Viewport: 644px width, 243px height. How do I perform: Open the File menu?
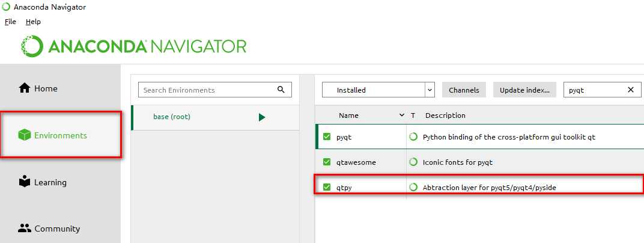click(x=10, y=22)
